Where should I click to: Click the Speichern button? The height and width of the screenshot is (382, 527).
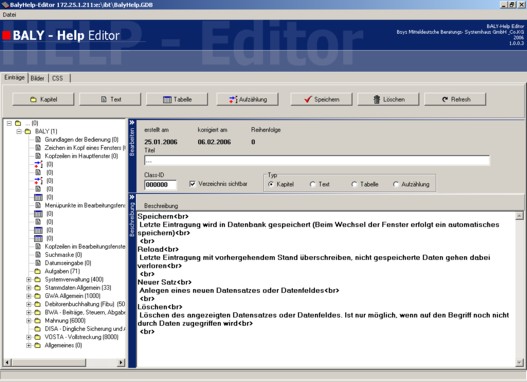(321, 99)
